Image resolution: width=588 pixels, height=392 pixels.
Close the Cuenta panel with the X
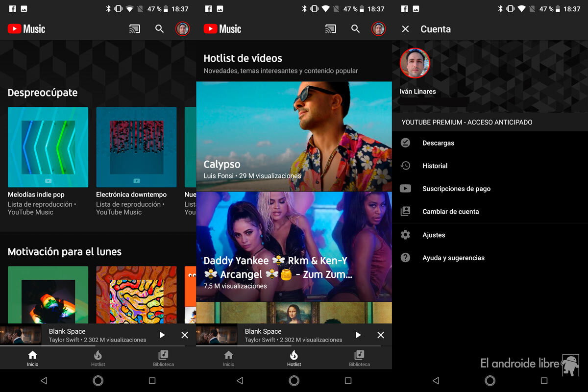pos(405,29)
